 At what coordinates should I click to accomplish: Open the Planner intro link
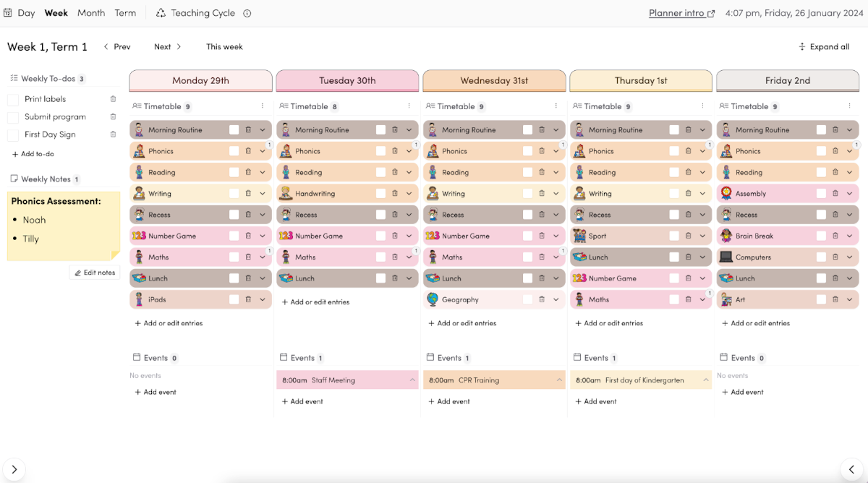click(x=677, y=12)
